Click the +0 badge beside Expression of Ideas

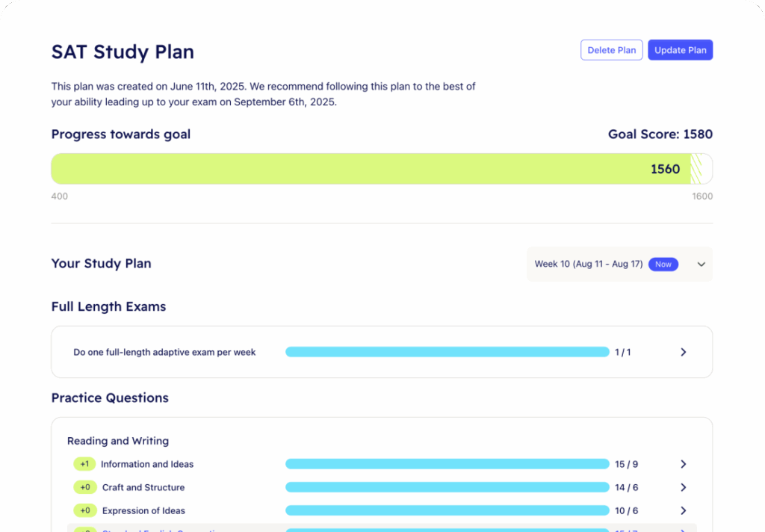click(x=85, y=510)
